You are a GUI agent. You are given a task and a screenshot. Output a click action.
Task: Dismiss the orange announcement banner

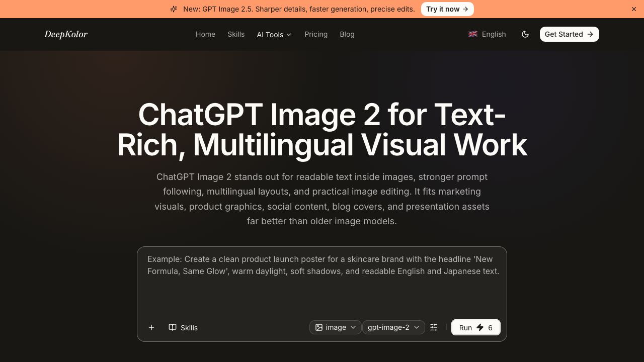634,9
